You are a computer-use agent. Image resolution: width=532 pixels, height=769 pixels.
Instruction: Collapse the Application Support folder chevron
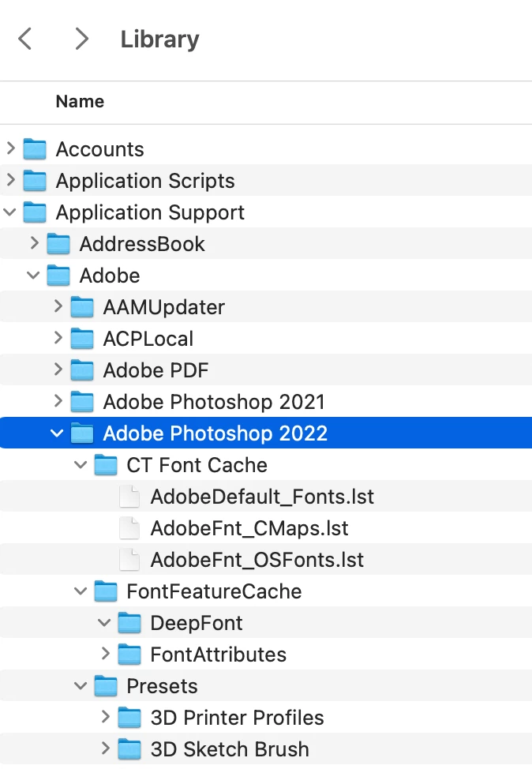coord(9,212)
